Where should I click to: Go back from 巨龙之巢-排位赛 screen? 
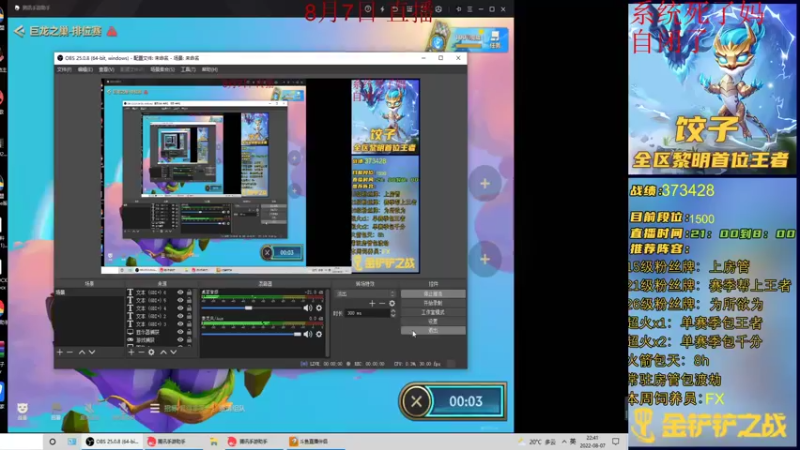pos(19,32)
